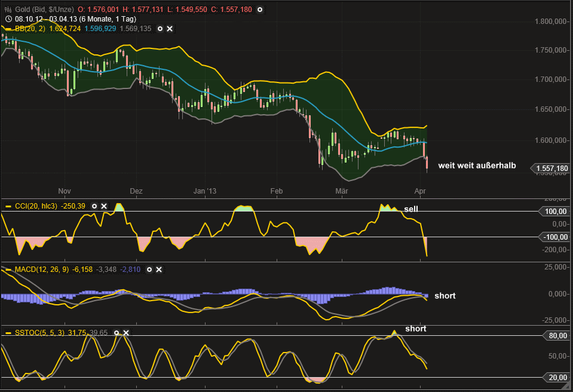Remove Bollinger Bands indicator with X icon

170,29
